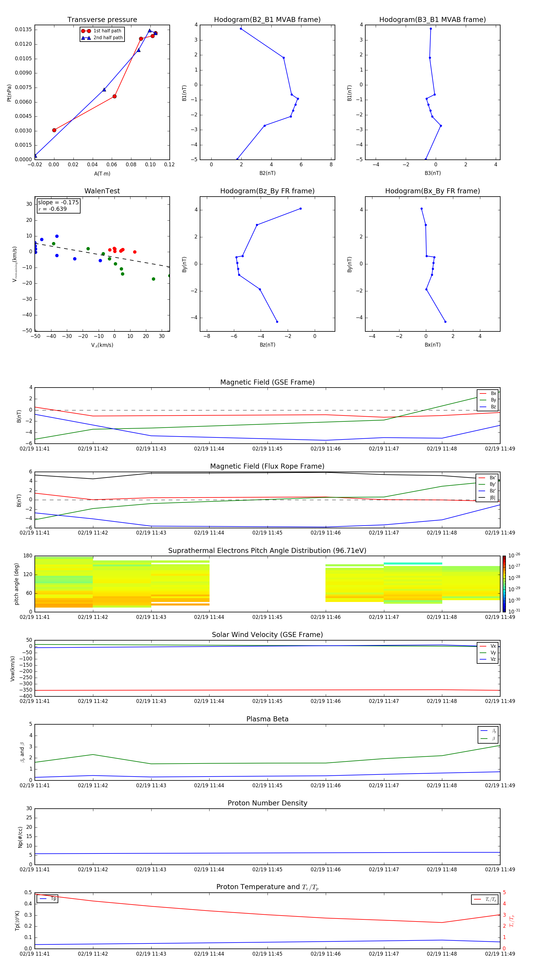Screen dimensions: 535x980
Task: Click the 'Vx' legend entry in velocity plot
Action: 488,646
